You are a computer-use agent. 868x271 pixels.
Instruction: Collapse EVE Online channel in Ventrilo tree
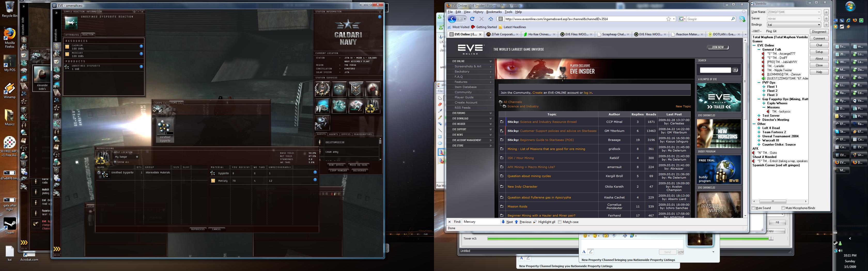click(754, 45)
